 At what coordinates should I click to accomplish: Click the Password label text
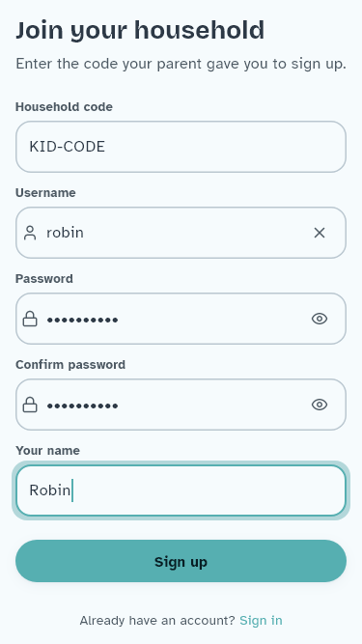[x=44, y=278]
